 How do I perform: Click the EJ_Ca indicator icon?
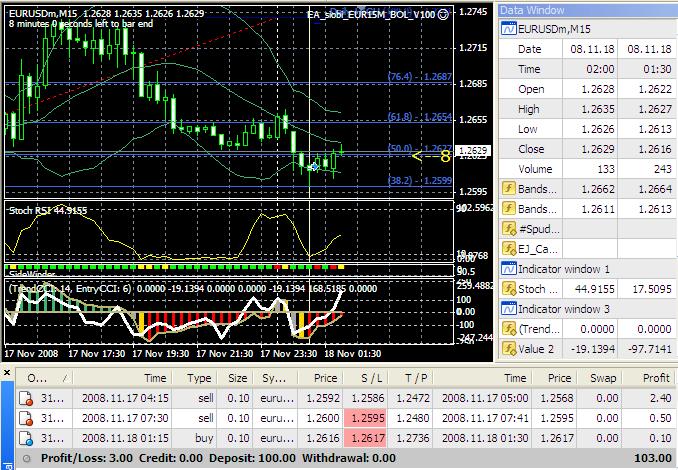click(509, 248)
